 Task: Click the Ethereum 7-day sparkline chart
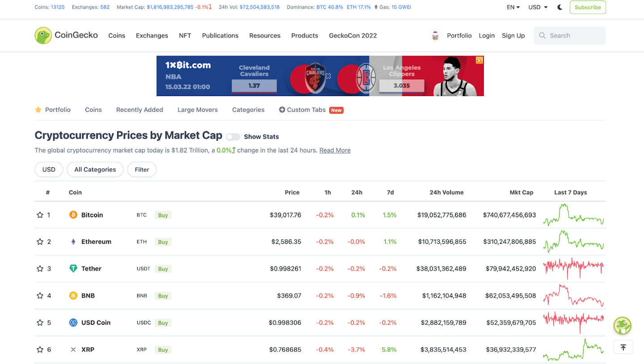(574, 241)
